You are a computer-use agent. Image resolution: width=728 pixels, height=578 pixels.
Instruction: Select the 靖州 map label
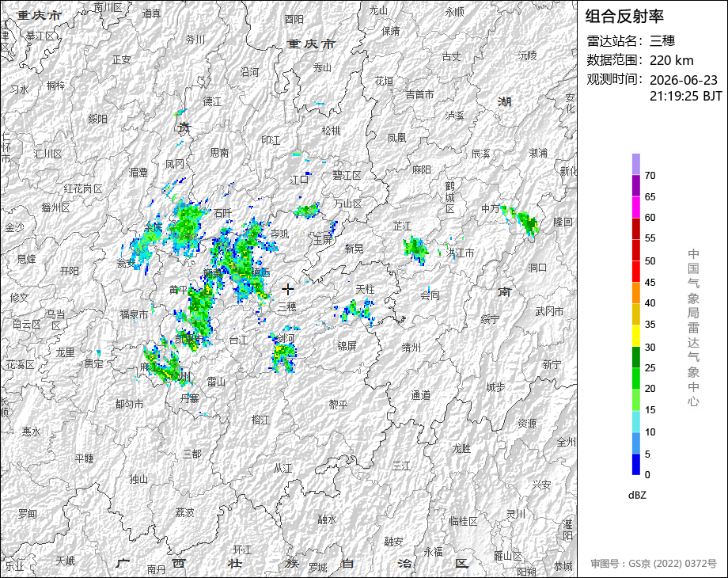pyautogui.click(x=411, y=348)
